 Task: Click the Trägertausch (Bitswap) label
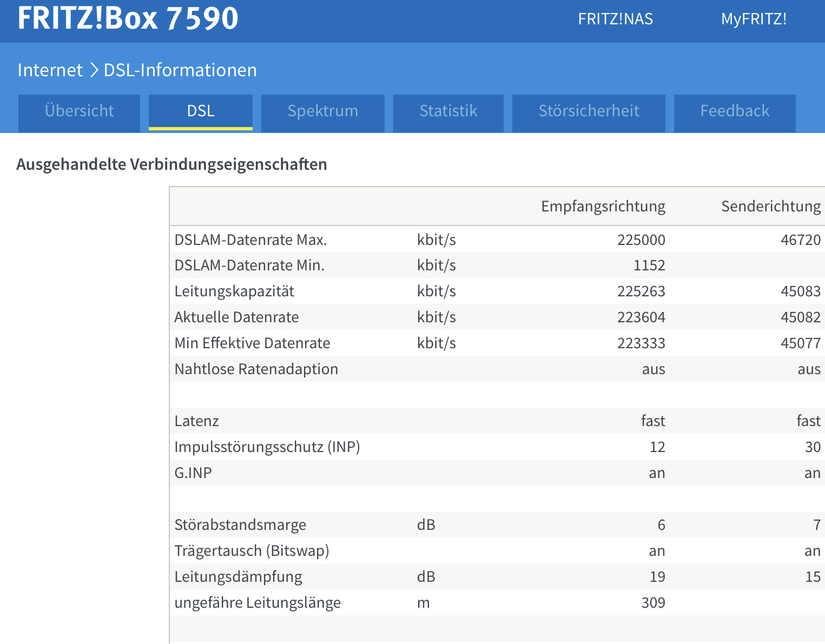pyautogui.click(x=252, y=551)
